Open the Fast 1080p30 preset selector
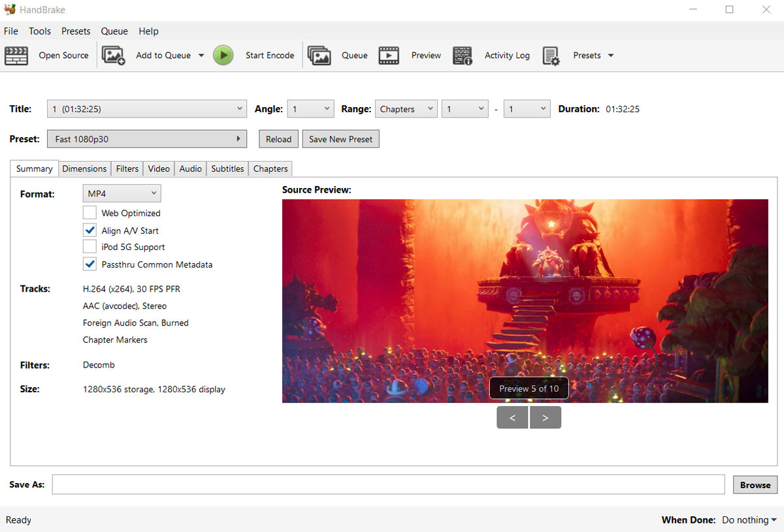The height and width of the screenshot is (532, 784). coord(147,139)
